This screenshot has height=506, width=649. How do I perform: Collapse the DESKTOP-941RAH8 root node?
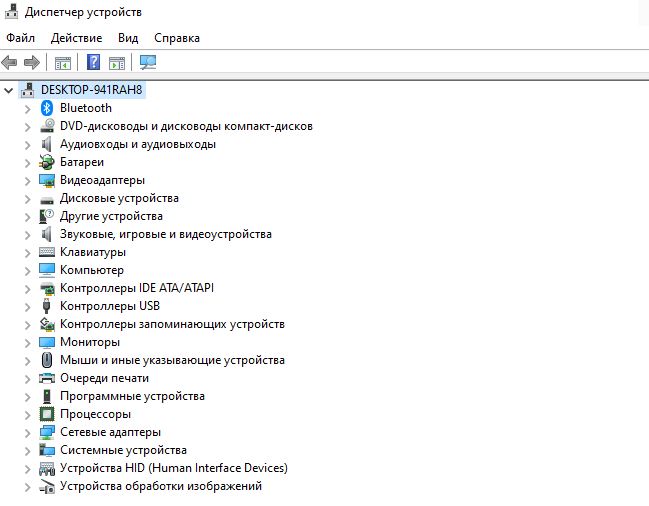(9, 90)
